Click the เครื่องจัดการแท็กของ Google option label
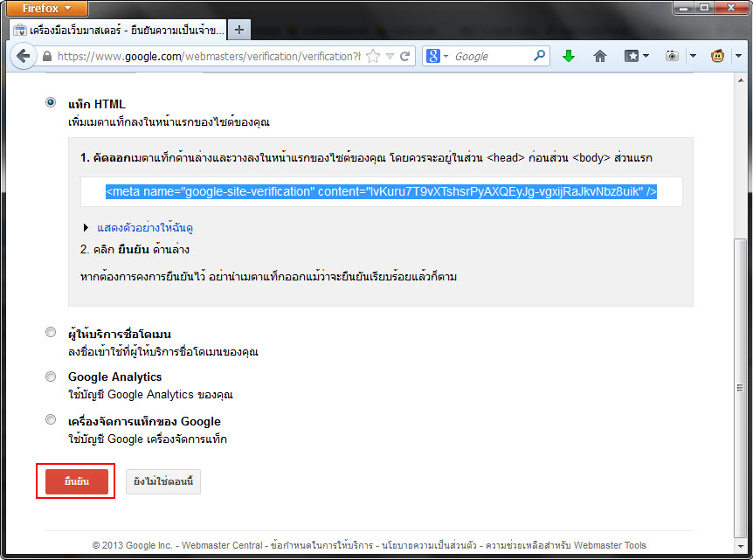Viewport: 753px width, 560px height. 144,421
